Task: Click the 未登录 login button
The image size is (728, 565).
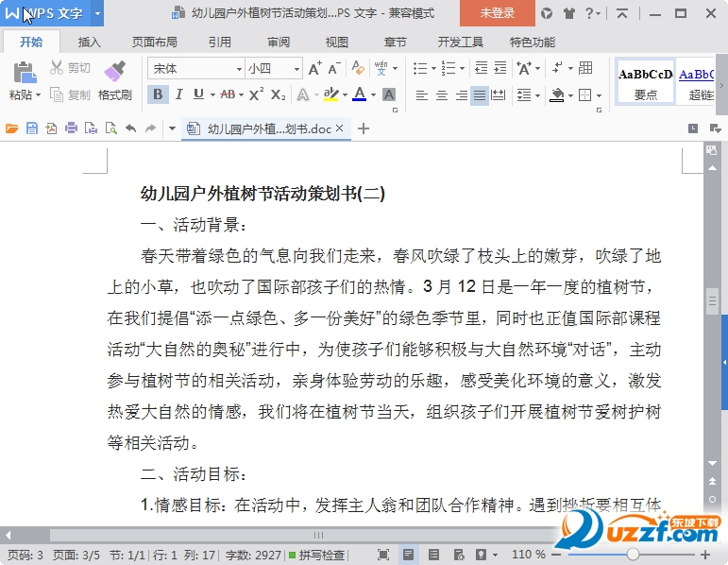Action: [498, 13]
